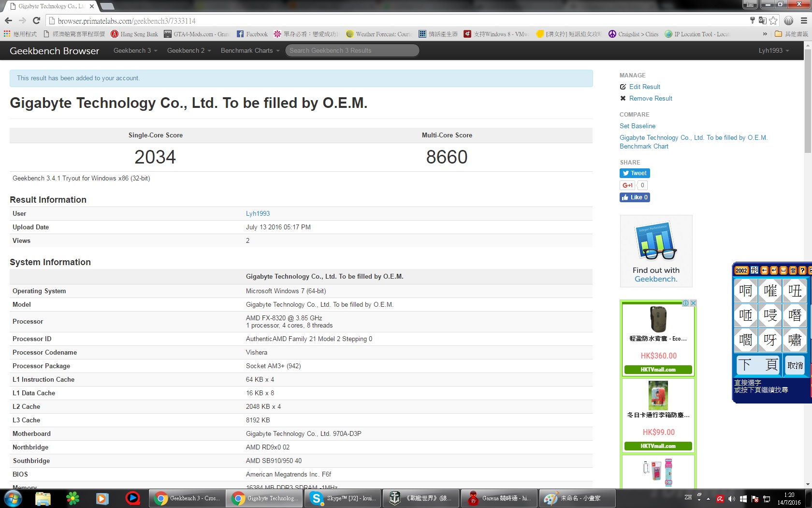This screenshot has height=508, width=812.
Task: Open the green flower ICQ taskbar icon
Action: 72,498
